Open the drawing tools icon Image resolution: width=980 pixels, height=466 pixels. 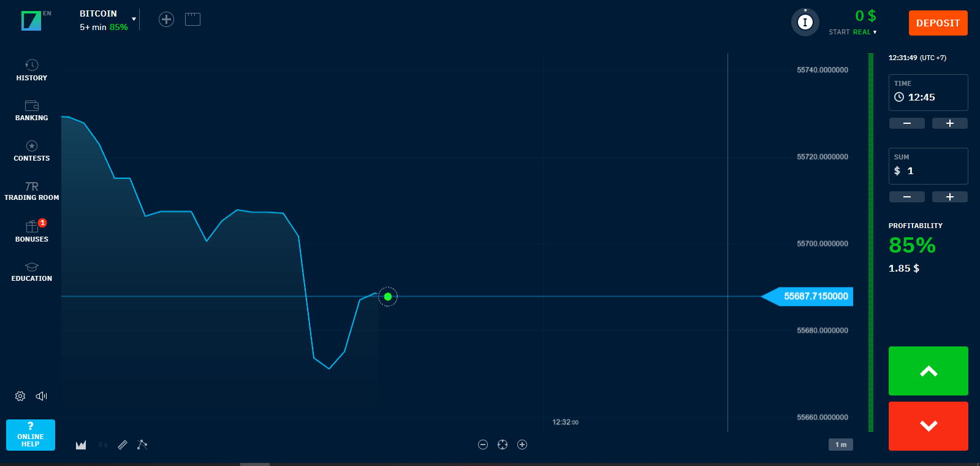[x=142, y=445]
